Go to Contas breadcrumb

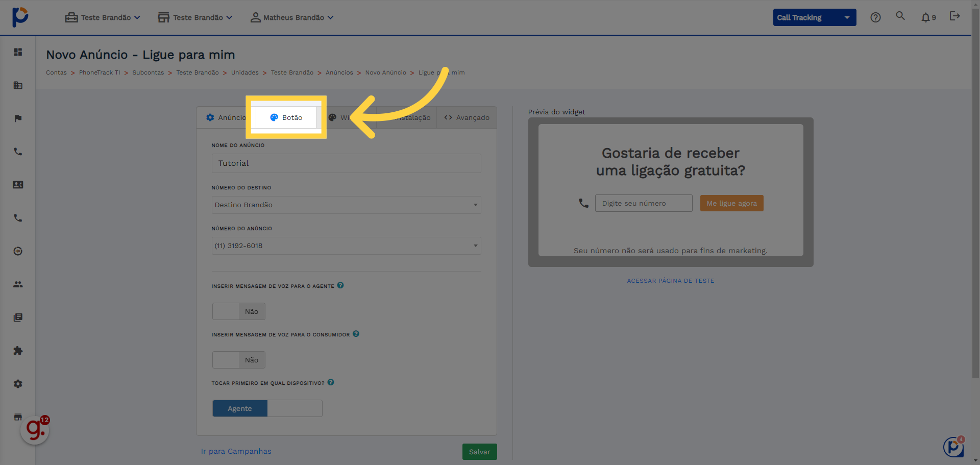[x=56, y=72]
